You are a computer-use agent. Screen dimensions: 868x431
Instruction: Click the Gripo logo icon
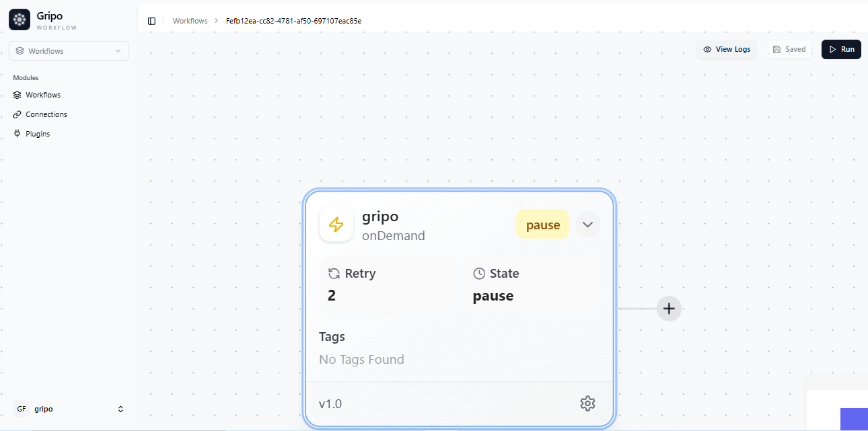[x=20, y=20]
